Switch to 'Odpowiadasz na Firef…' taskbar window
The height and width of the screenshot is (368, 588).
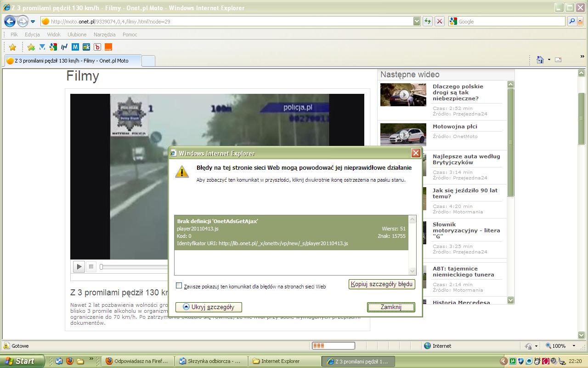(x=137, y=361)
